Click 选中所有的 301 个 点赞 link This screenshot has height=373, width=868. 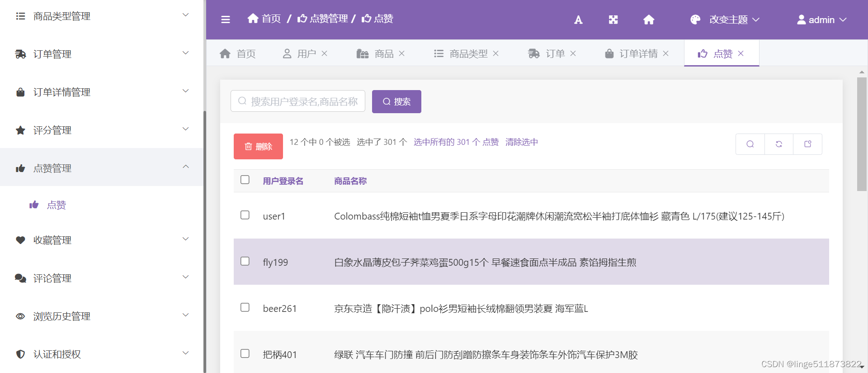456,142
